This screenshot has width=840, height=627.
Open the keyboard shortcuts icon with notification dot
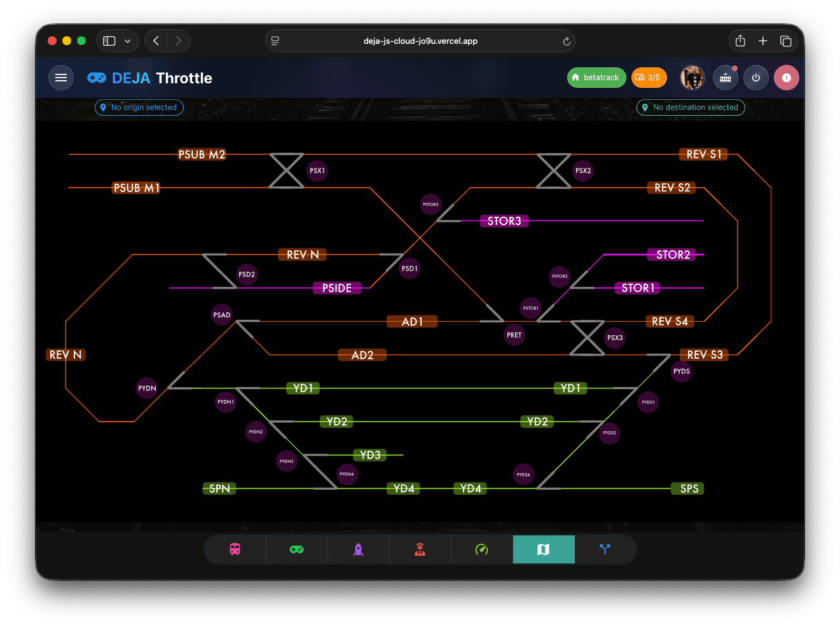point(726,77)
